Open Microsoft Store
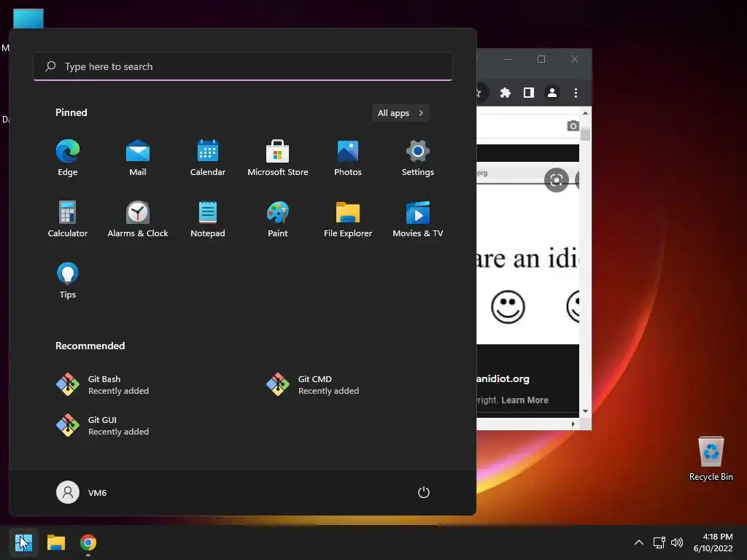 coord(278,158)
